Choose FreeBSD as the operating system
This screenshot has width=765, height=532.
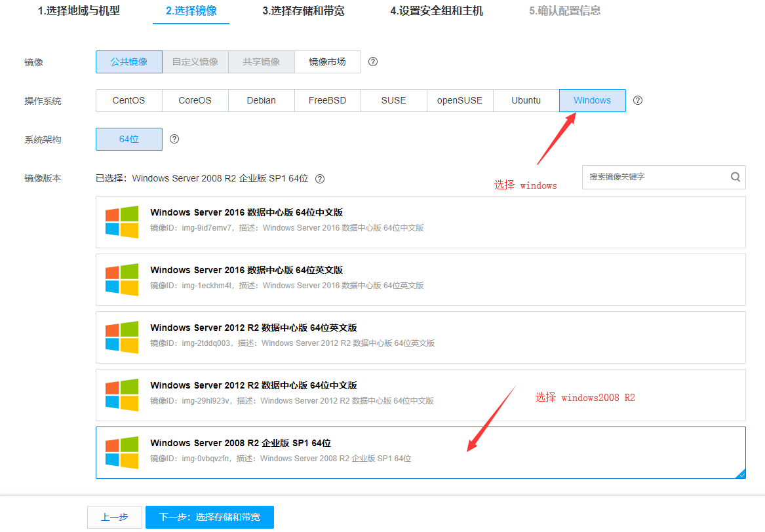[x=327, y=100]
